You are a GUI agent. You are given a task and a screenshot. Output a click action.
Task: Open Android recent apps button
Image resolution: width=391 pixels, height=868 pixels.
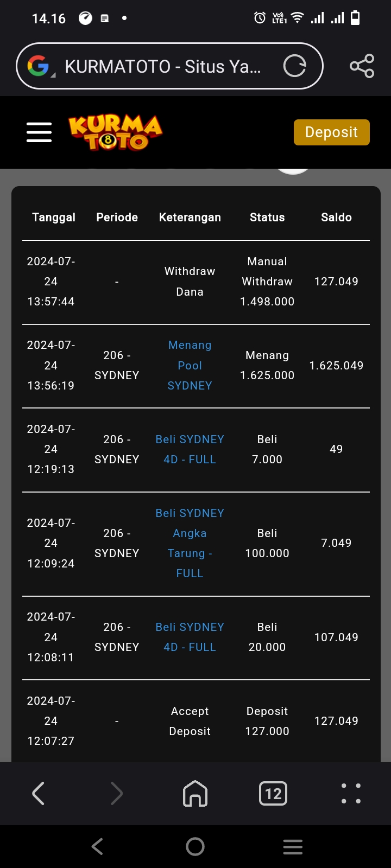(293, 847)
